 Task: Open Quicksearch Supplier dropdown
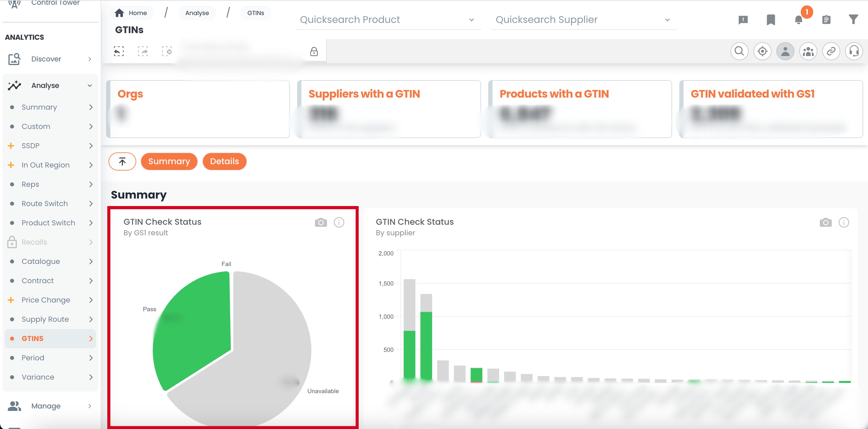tap(583, 20)
